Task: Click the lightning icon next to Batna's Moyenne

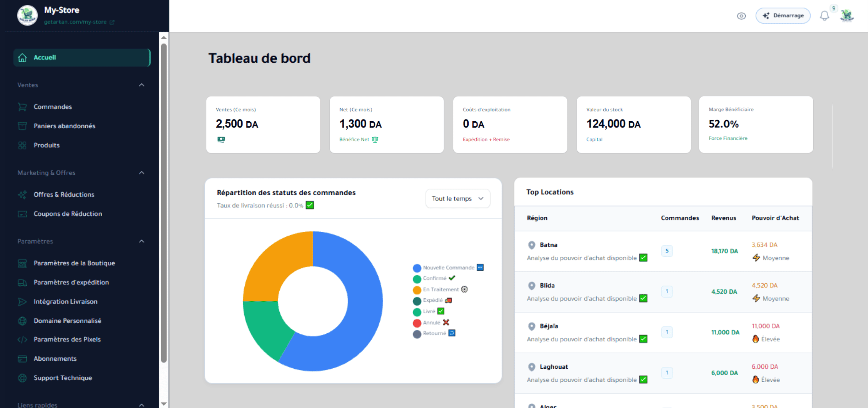Action: [x=756, y=258]
